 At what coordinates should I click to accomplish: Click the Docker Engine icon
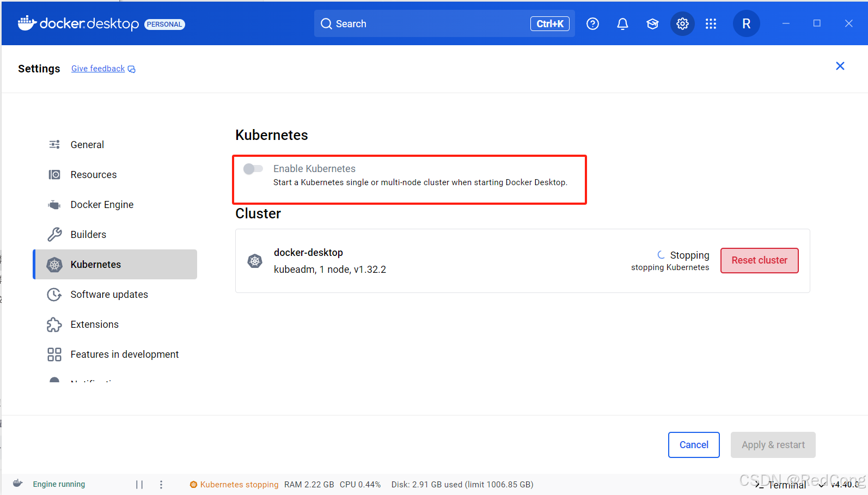click(x=54, y=205)
